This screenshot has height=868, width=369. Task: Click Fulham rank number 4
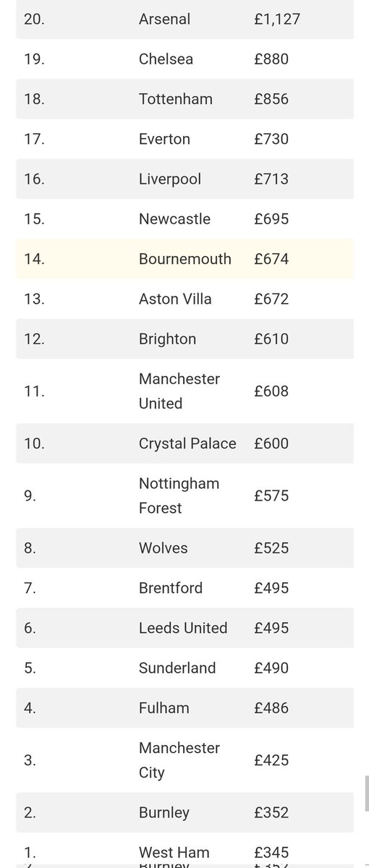(x=30, y=707)
